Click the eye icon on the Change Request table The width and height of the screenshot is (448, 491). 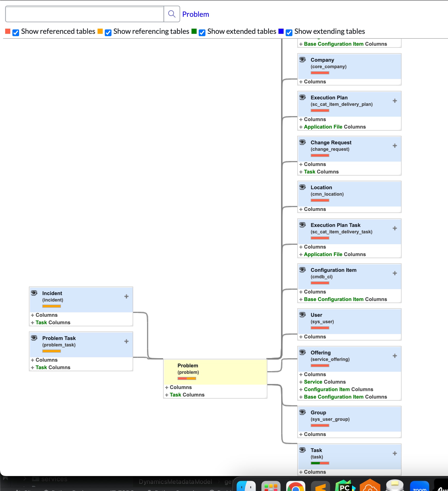coord(302,142)
